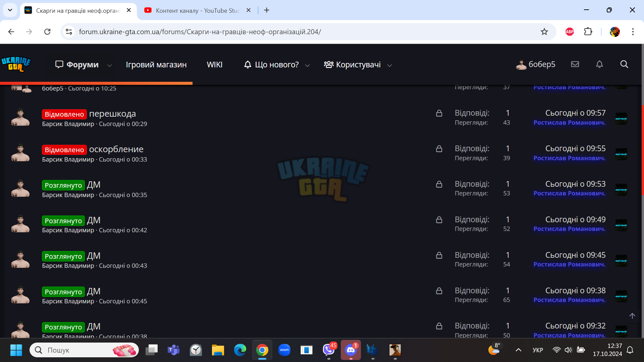Open the inbox envelope icon

[x=575, y=64]
